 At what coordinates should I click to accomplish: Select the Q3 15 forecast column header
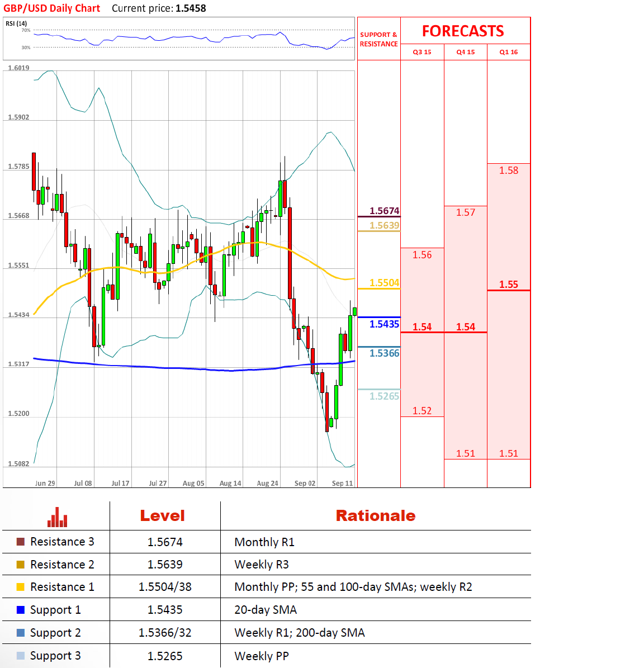point(422,52)
